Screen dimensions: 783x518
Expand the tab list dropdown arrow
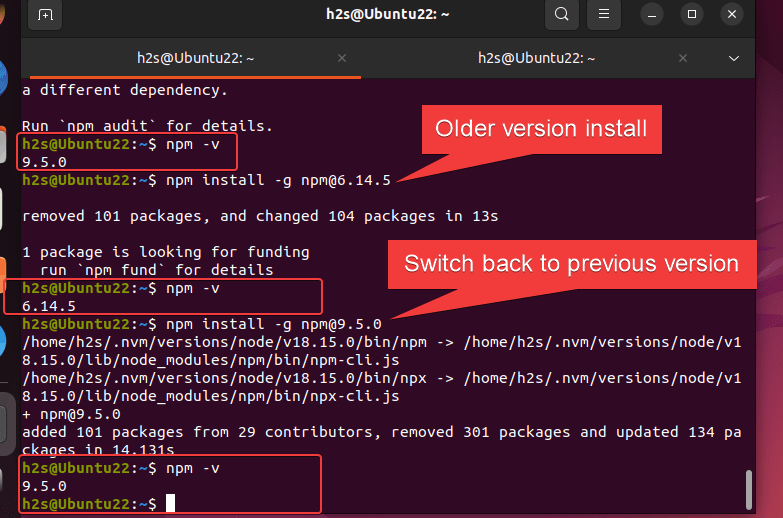(734, 58)
